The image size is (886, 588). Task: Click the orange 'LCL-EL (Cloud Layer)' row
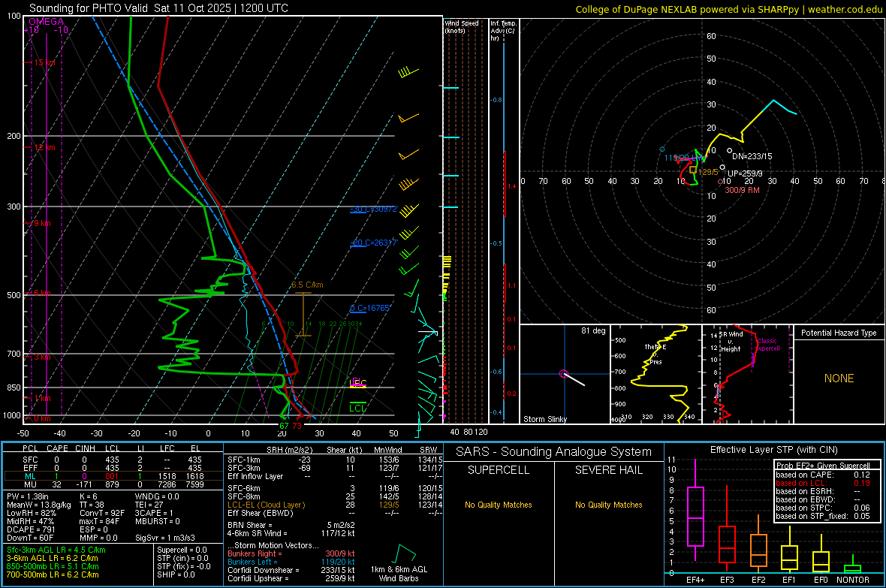[x=335, y=505]
